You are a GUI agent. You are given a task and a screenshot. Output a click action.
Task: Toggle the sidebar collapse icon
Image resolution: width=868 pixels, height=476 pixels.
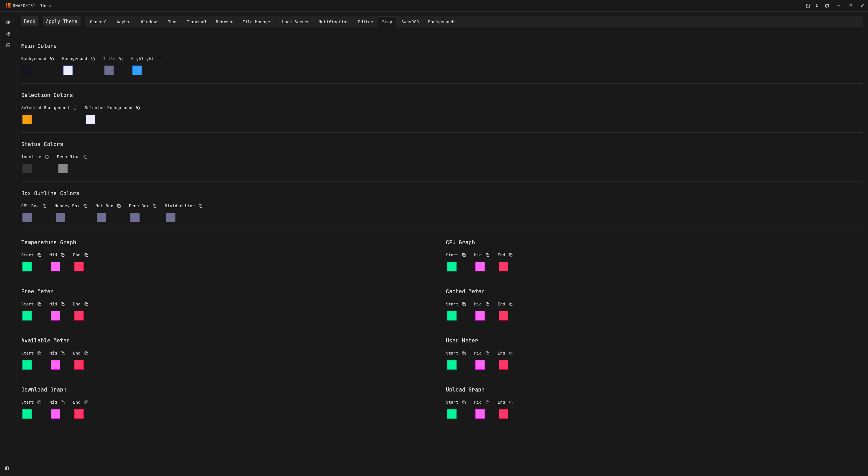click(7, 468)
